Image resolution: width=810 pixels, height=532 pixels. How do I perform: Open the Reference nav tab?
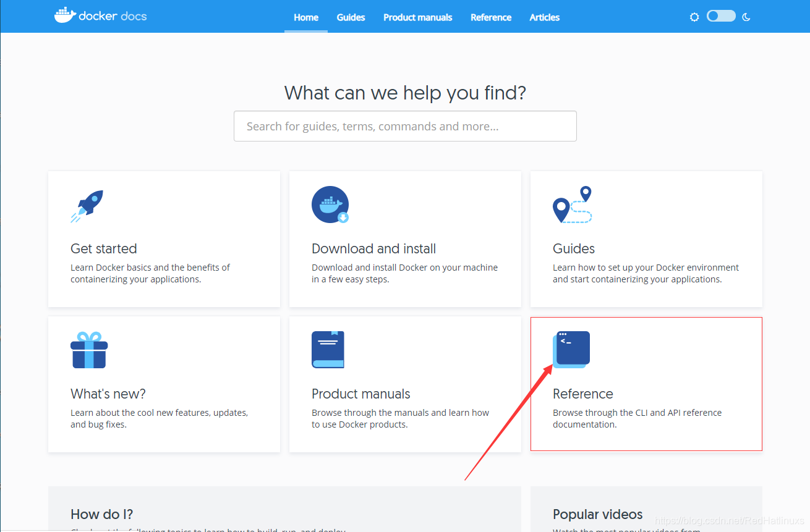click(491, 17)
